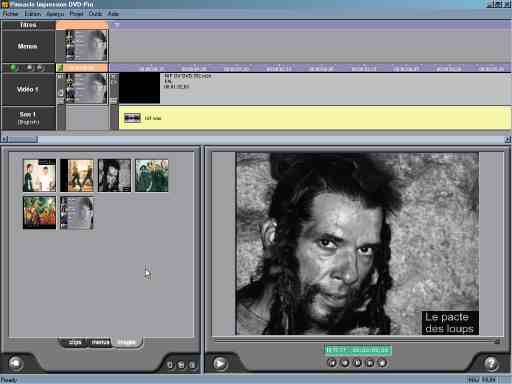Viewport: 512px width, 384px height.
Task: Click the fourth round transport button under timecode
Action: pyautogui.click(x=370, y=363)
